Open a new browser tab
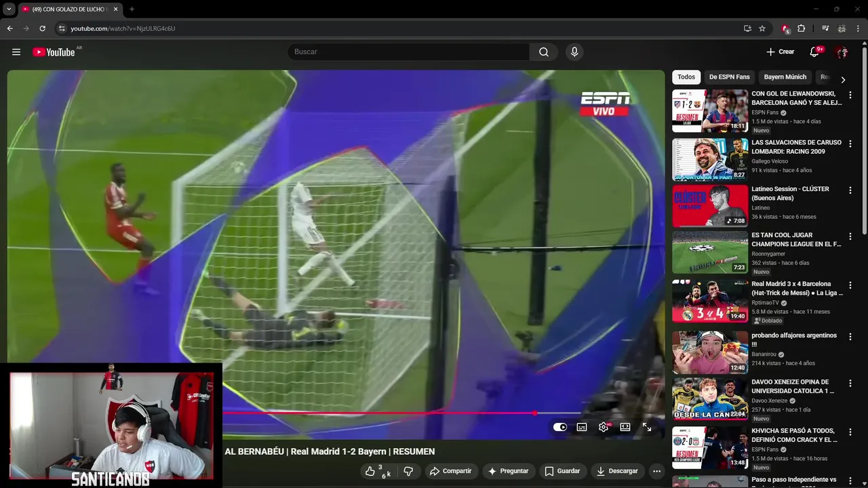This screenshot has width=868, height=488. point(132,9)
